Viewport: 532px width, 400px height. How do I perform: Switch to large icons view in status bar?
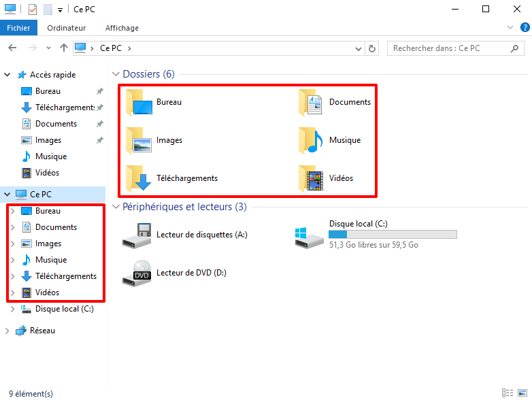[x=522, y=393]
